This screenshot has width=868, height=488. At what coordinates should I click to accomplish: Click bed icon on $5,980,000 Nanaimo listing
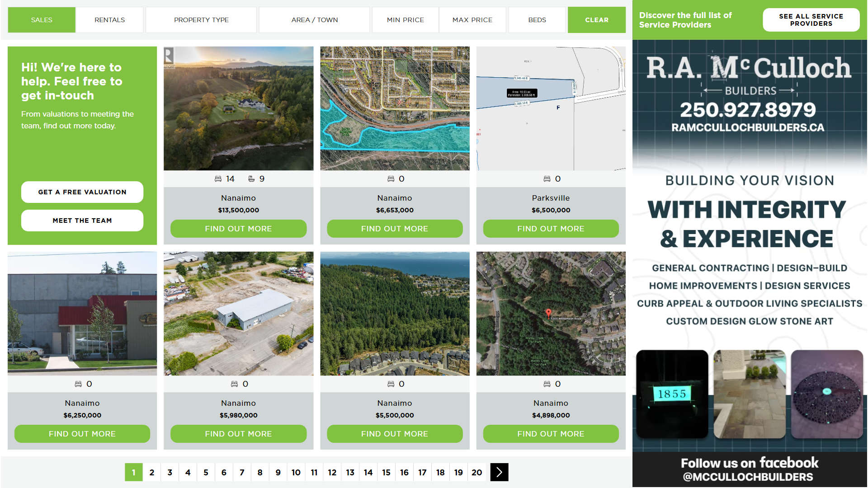point(234,384)
